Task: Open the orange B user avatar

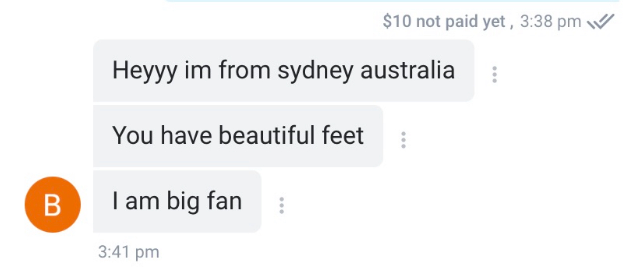Action: (x=52, y=205)
